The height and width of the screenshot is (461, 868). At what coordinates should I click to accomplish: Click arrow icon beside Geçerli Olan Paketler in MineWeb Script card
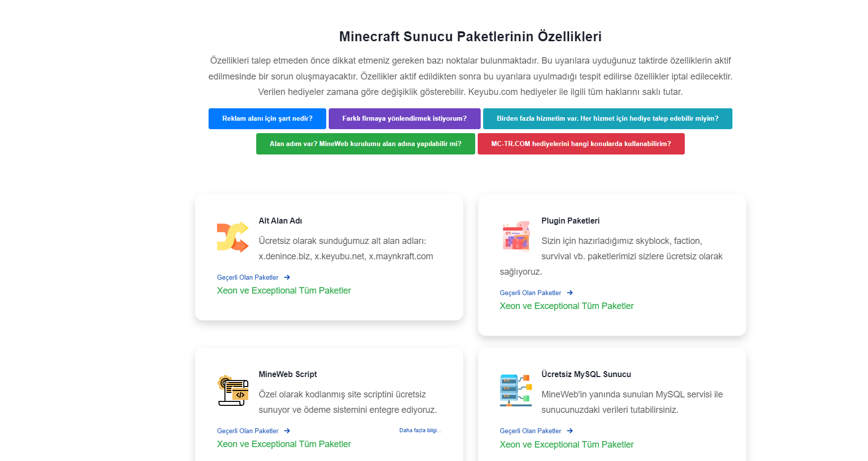(x=287, y=431)
